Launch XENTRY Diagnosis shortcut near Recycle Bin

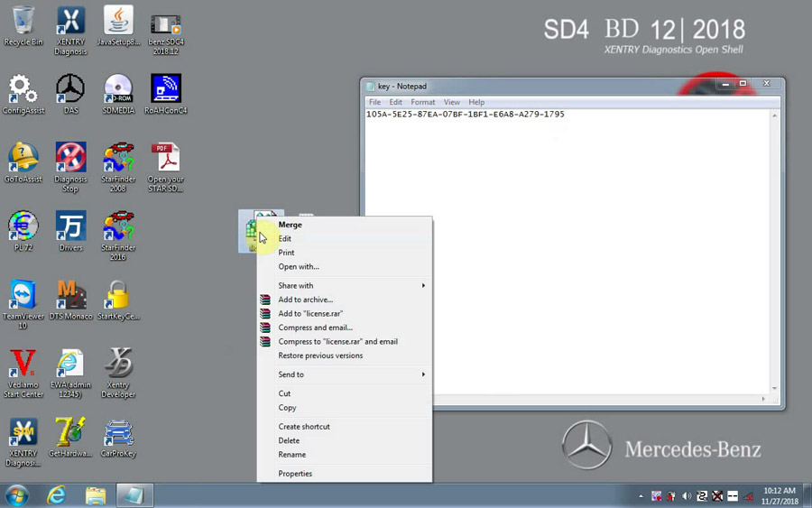pyautogui.click(x=70, y=31)
